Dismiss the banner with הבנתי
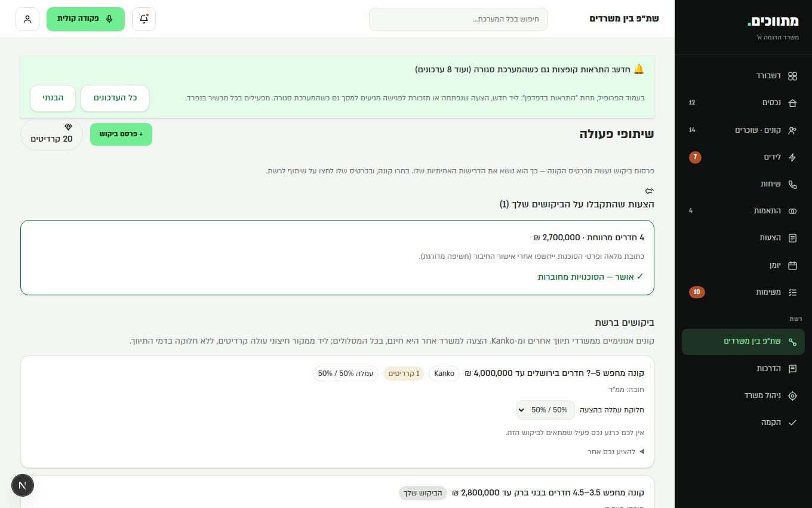Viewport: 812px width, 508px height. 53,98
